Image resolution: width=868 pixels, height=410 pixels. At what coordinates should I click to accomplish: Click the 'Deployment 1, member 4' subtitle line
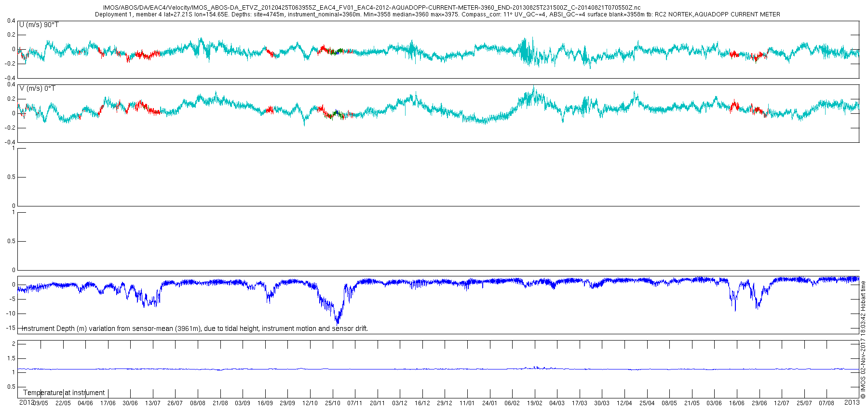point(437,14)
